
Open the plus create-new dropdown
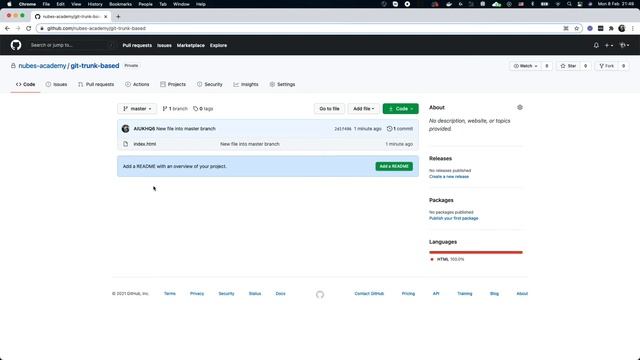(609, 45)
